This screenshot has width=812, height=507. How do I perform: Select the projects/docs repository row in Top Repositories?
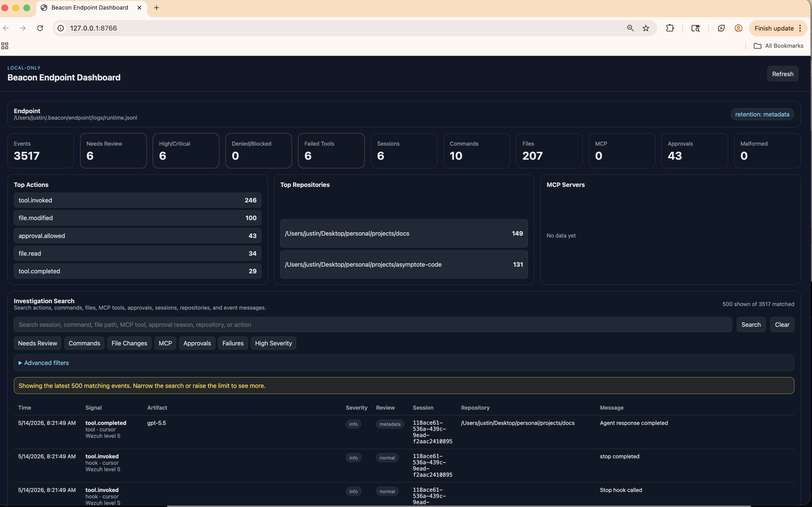404,233
